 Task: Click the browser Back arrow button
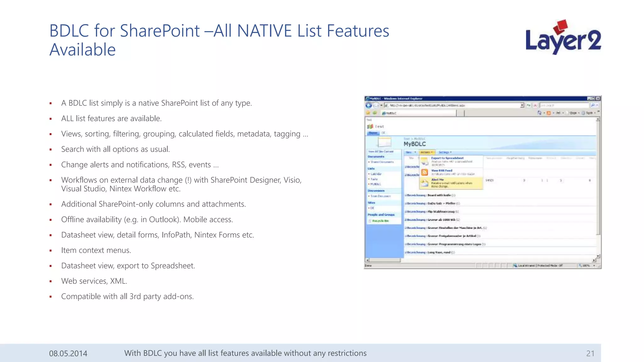(369, 105)
